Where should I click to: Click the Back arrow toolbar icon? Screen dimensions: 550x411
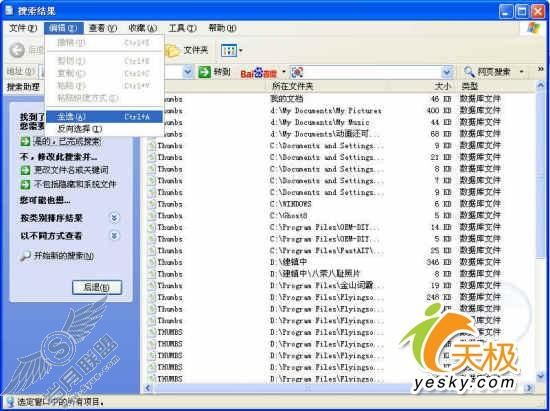[17, 50]
